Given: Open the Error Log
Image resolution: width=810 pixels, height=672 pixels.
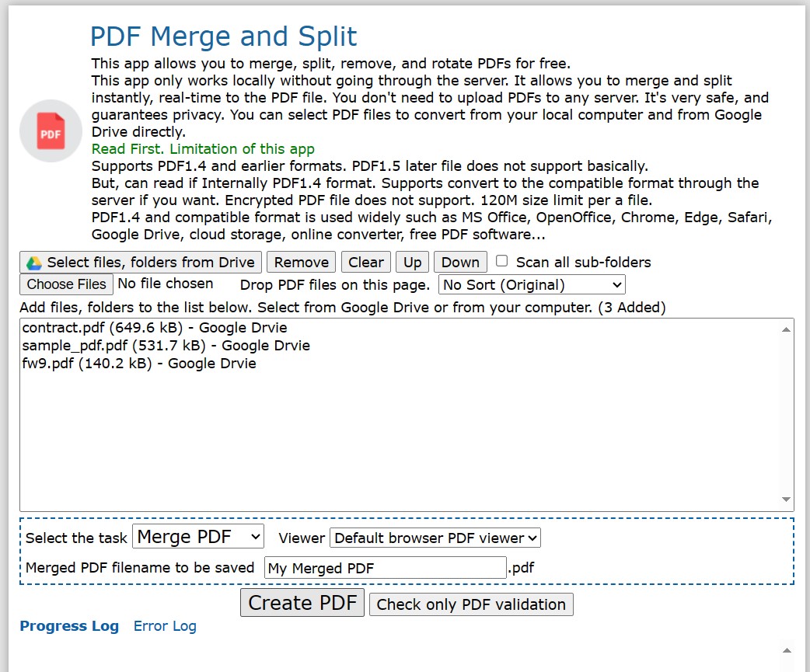Looking at the screenshot, I should [165, 626].
